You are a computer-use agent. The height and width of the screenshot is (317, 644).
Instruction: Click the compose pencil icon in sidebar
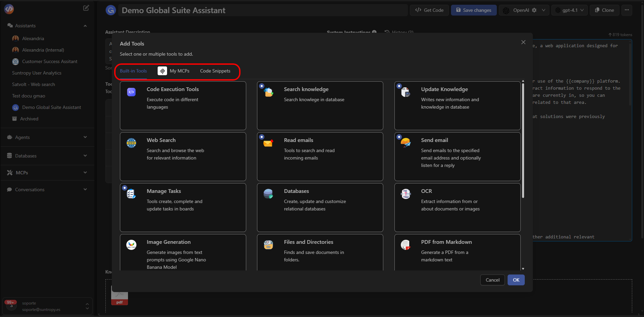(x=86, y=8)
